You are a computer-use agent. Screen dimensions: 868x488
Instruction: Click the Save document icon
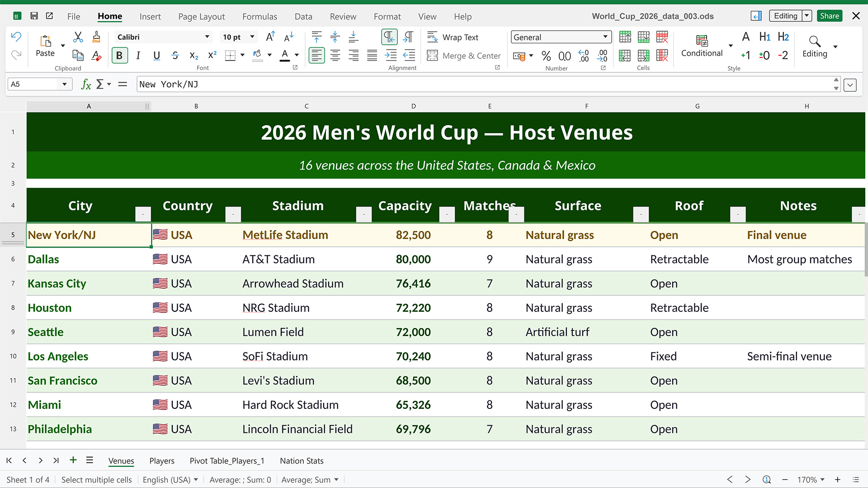pos(34,16)
